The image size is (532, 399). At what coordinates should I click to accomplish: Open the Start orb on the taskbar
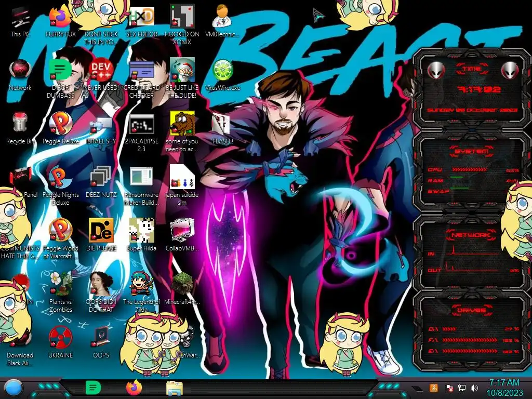14,388
